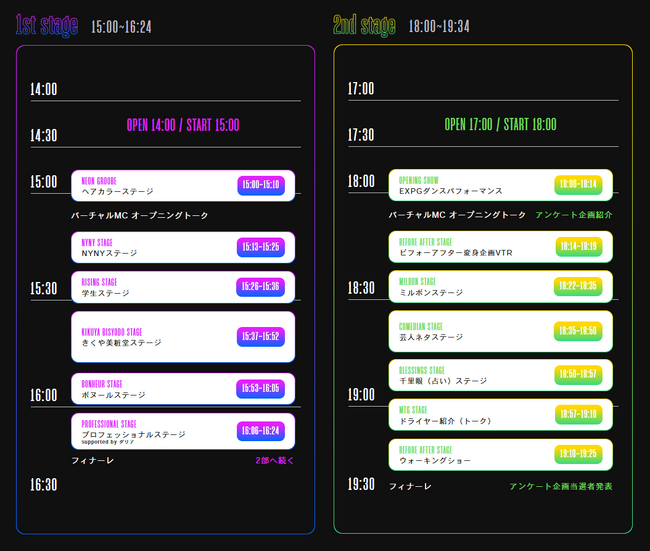Click the 15:37-15:52 time badge

coord(261,336)
